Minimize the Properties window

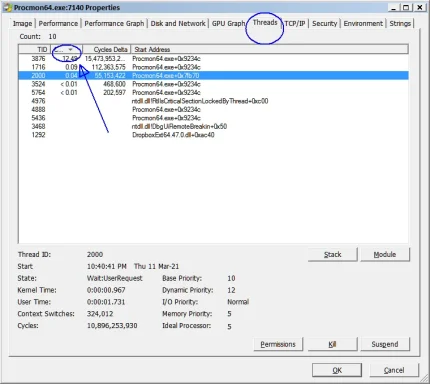(x=394, y=7)
